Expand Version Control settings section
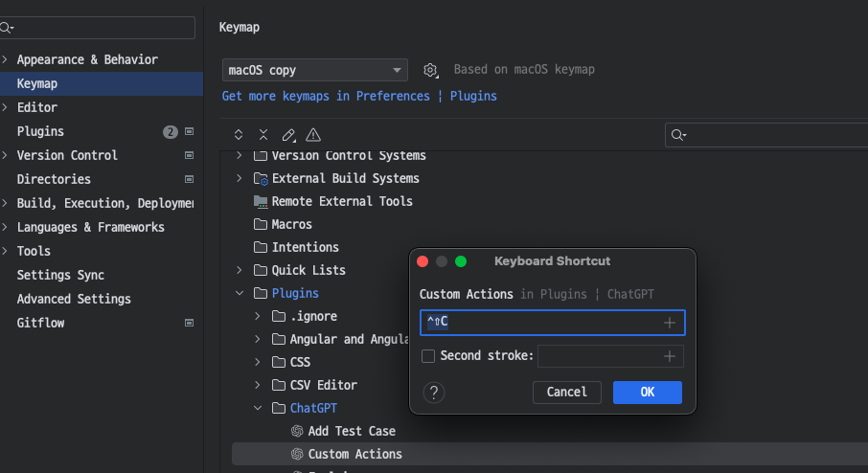This screenshot has width=868, height=473. tap(5, 155)
